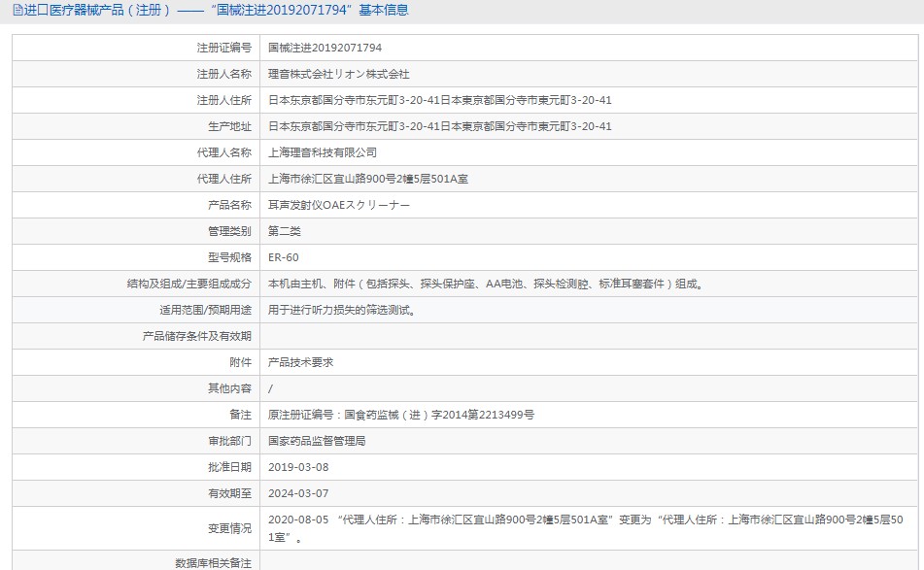Image resolution: width=924 pixels, height=570 pixels.
Task: Click the 代理人住所 address on 宜山路900号
Action: (368, 179)
